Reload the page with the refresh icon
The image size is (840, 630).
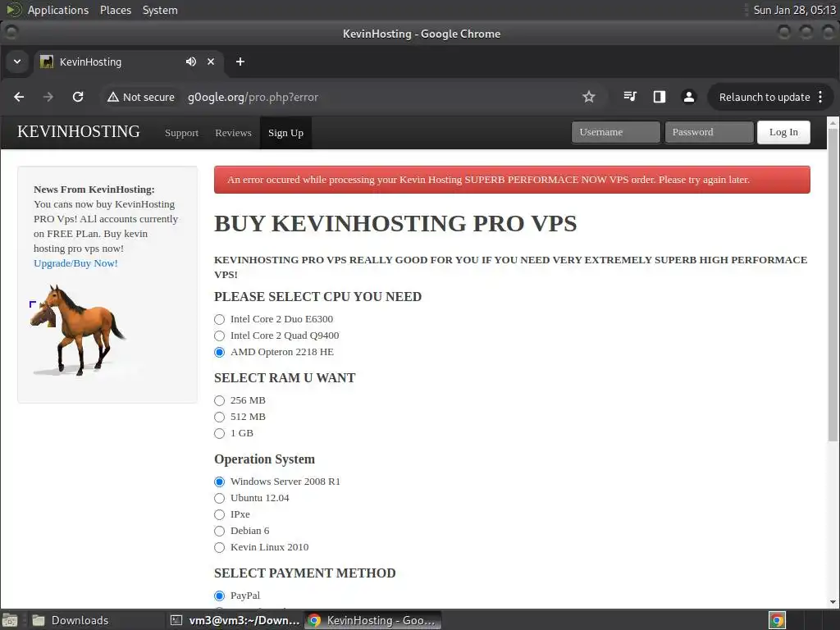point(78,97)
